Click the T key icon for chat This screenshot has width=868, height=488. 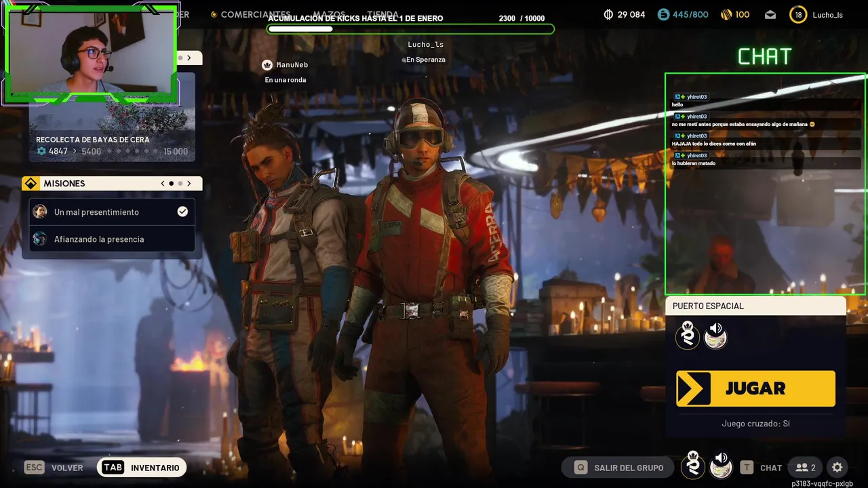747,467
